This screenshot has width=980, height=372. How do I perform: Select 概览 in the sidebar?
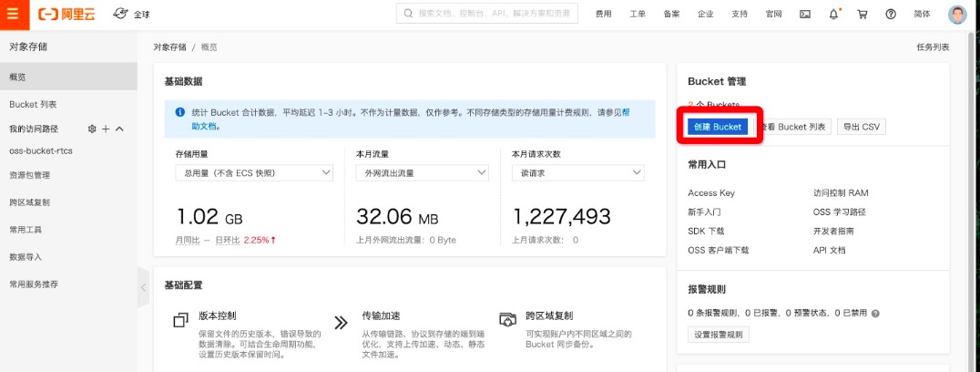pyautogui.click(x=68, y=77)
